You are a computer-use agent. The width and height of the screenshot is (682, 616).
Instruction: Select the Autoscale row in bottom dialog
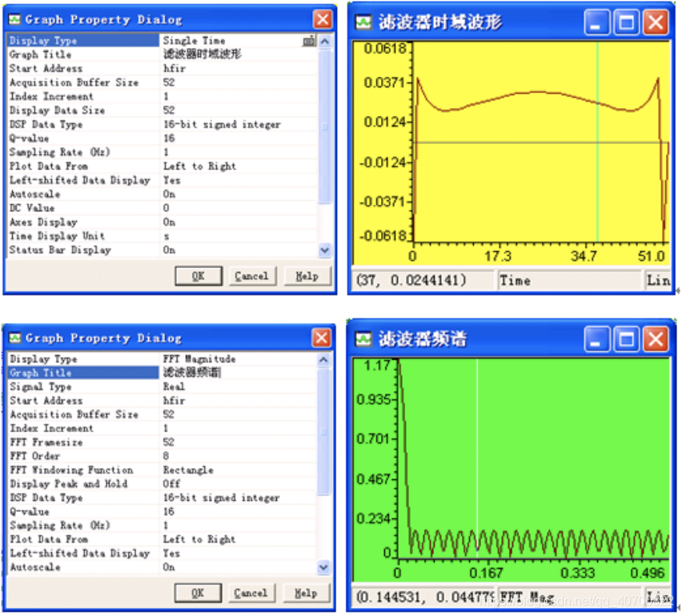(x=162, y=567)
